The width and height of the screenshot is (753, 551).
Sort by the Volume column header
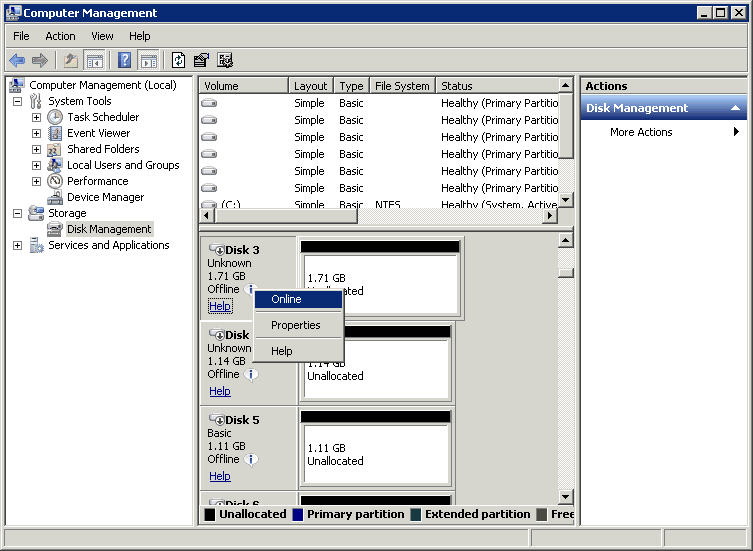[243, 86]
